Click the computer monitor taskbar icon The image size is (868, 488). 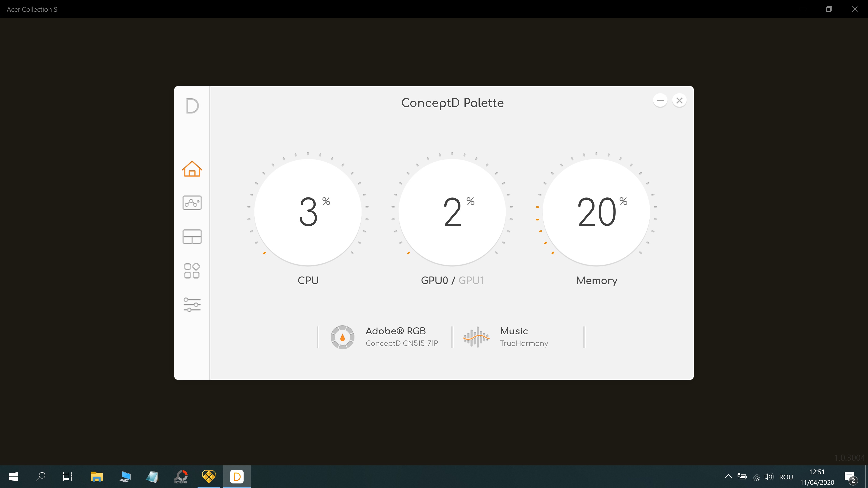tap(125, 476)
